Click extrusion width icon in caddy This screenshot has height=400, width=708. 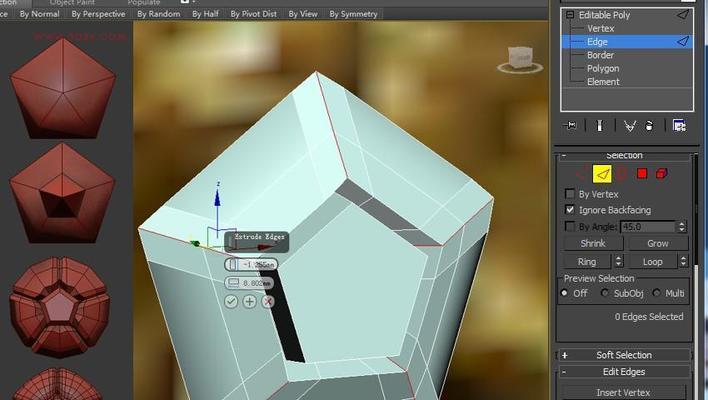(233, 283)
